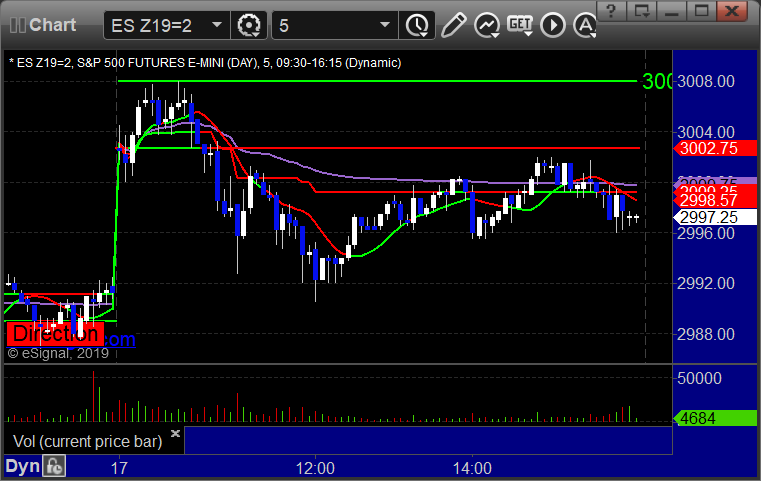Viewport: 761px width, 481px height.
Task: Open the help question mark button
Action: pos(611,11)
